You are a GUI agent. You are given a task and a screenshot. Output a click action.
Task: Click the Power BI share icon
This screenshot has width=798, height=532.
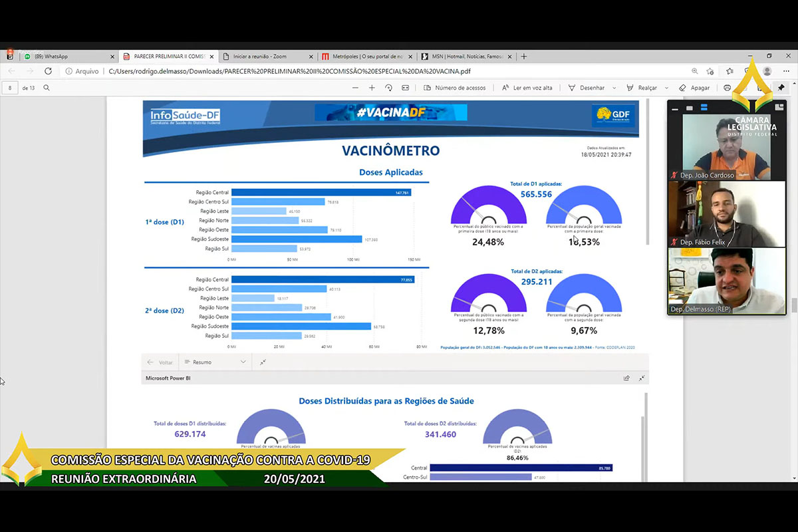[x=626, y=378]
